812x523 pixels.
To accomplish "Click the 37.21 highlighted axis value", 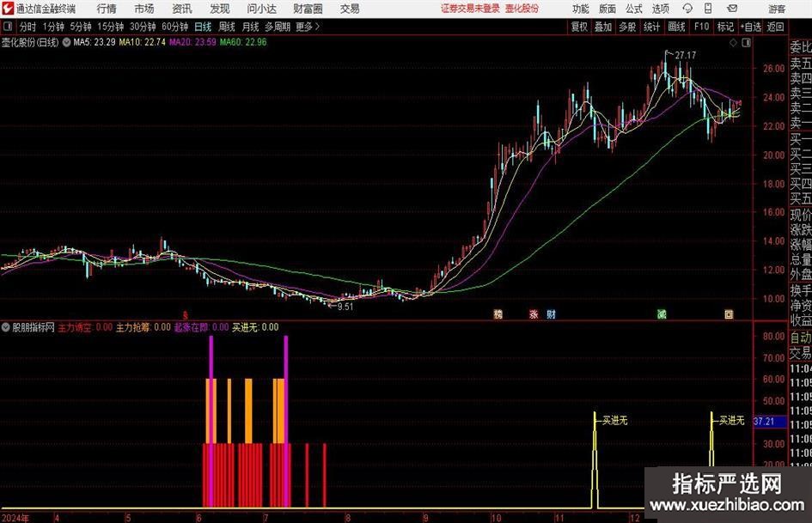I will (x=770, y=422).
